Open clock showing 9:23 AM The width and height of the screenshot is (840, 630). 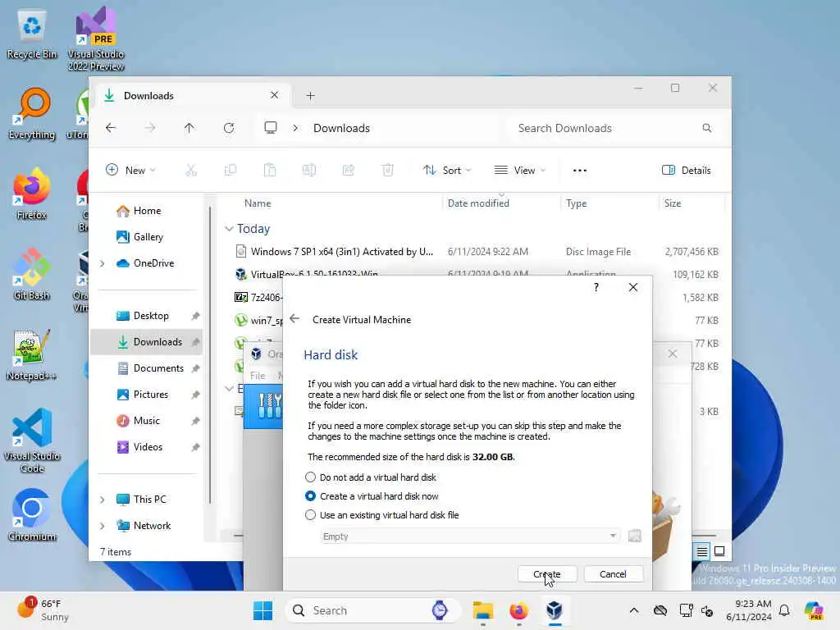click(748, 610)
